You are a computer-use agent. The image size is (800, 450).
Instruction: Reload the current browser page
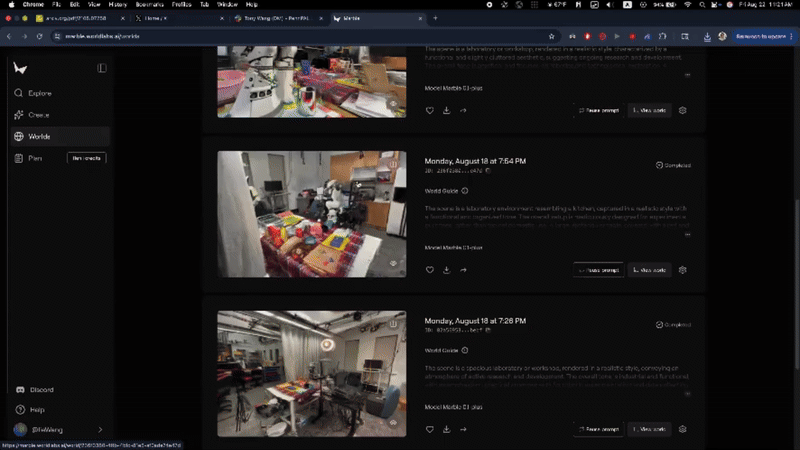coord(39,36)
